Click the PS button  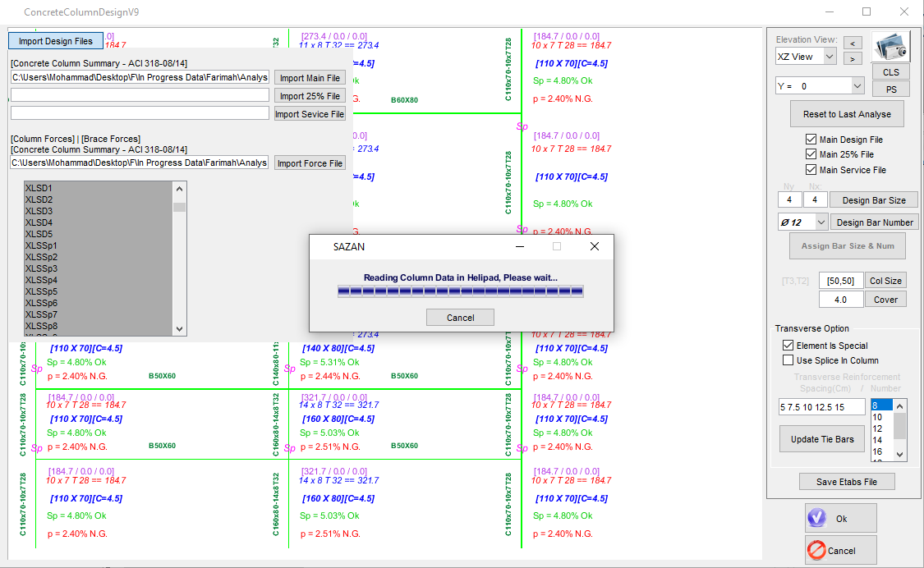coord(891,89)
